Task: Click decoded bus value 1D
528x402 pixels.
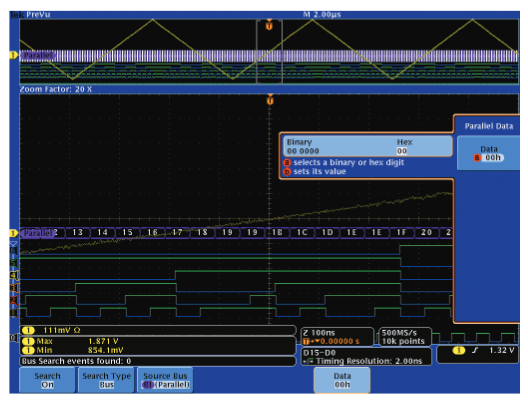Action: (327, 232)
